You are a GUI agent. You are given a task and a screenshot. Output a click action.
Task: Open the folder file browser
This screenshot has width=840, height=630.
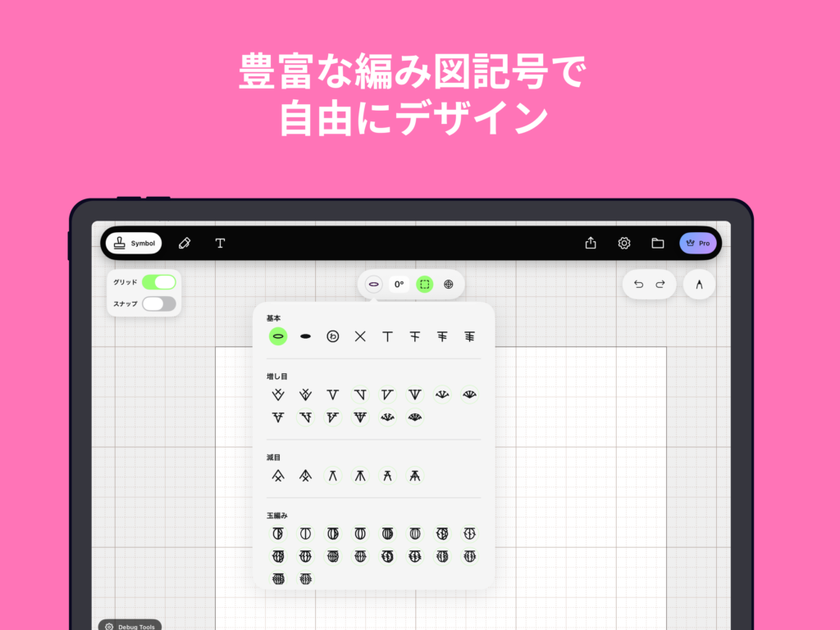coord(657,243)
